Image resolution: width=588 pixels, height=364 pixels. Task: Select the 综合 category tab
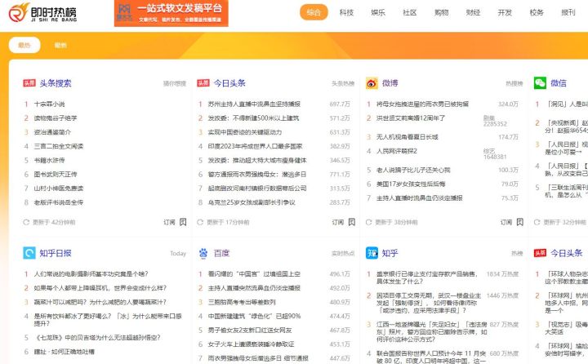point(314,12)
